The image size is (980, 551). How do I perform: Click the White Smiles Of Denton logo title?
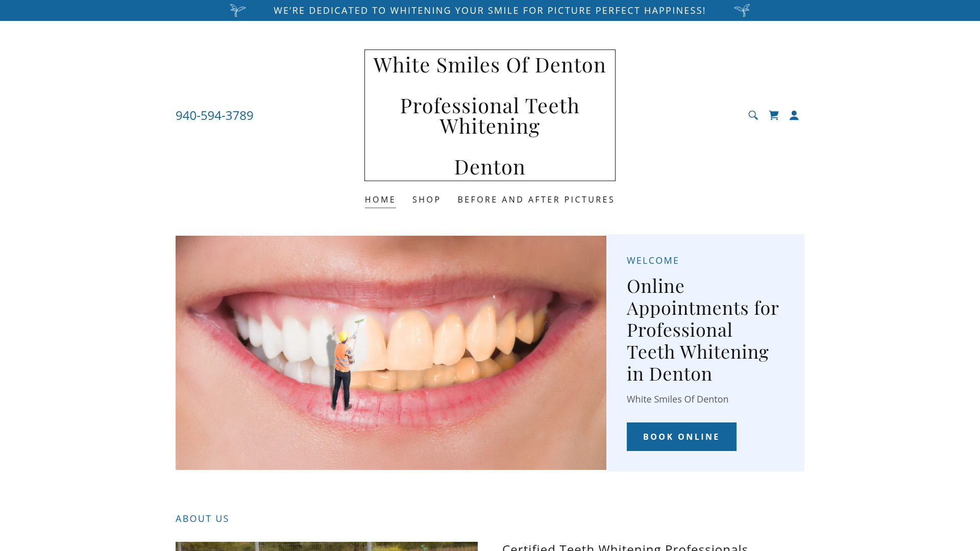pos(489,65)
